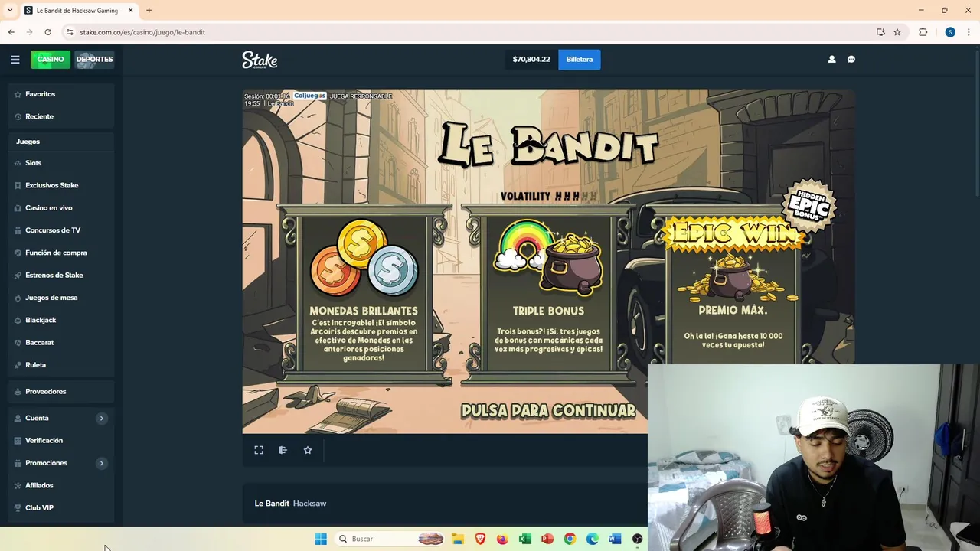Click the install app icon in address bar
980x551 pixels.
880,32
